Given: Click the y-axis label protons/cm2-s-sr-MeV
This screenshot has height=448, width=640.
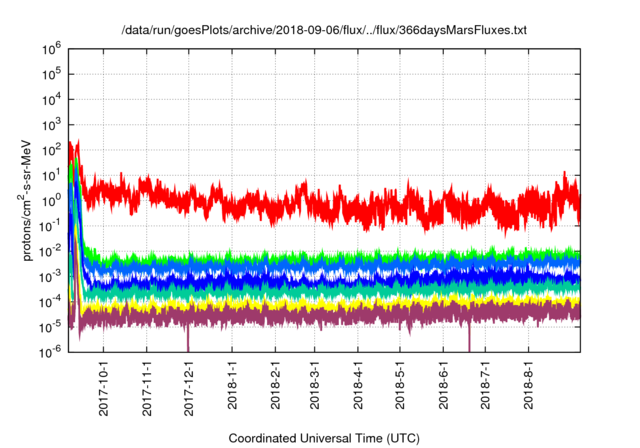Looking at the screenshot, I should tap(31, 198).
